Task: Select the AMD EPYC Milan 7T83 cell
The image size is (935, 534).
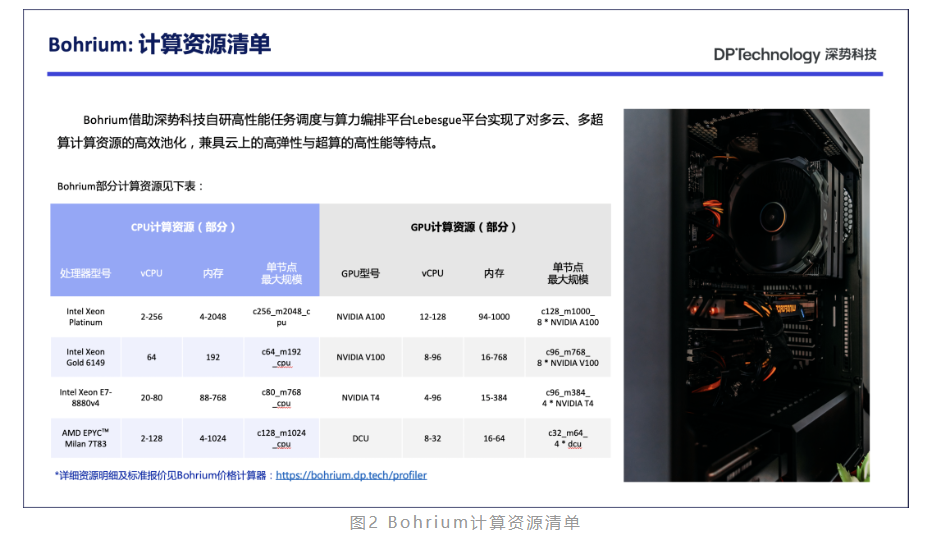Action: tap(86, 438)
